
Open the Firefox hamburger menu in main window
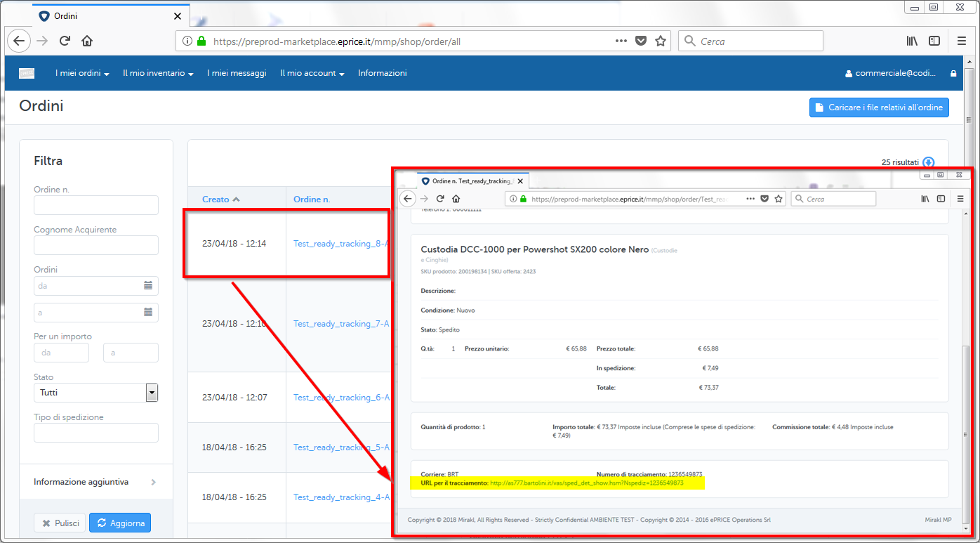(x=962, y=41)
